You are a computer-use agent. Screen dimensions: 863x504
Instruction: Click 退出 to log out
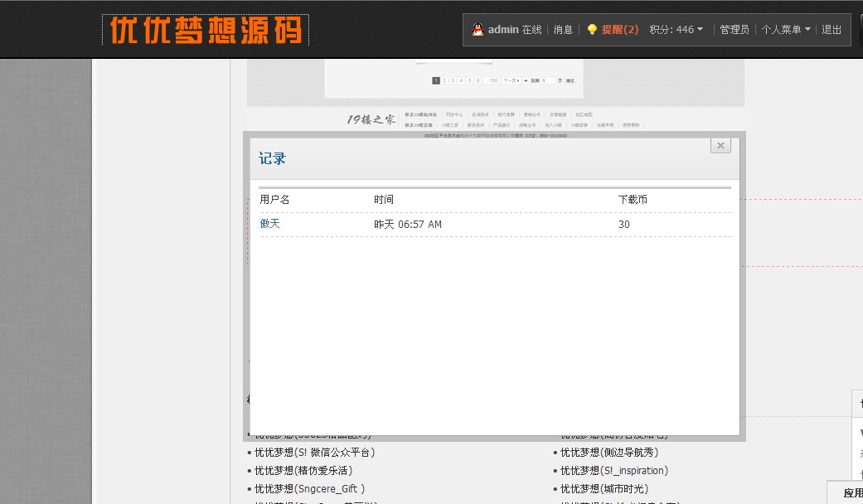(831, 30)
